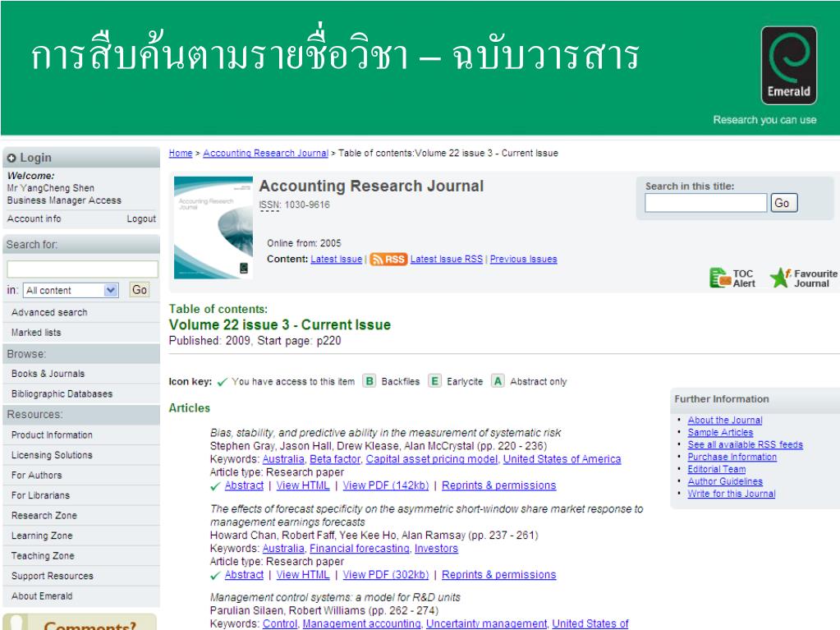Screen dimensions: 840x630
Task: Open Sample Articles link
Action: pos(721,432)
